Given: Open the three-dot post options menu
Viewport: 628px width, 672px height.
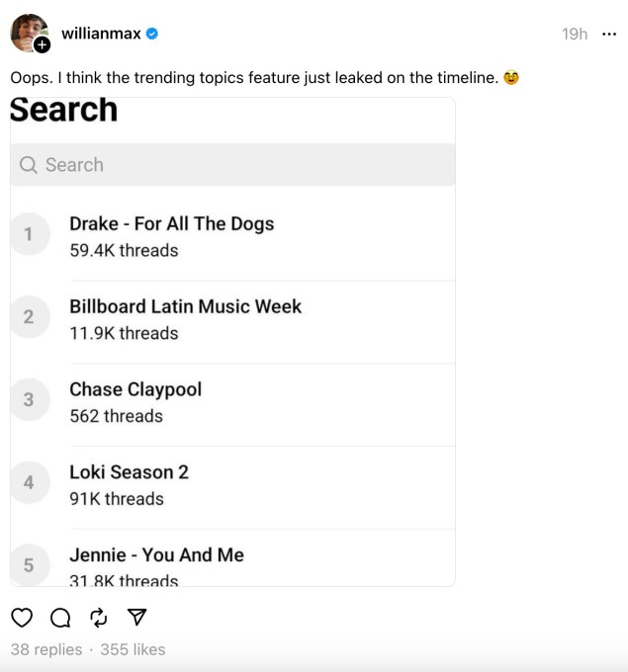Looking at the screenshot, I should click(609, 34).
